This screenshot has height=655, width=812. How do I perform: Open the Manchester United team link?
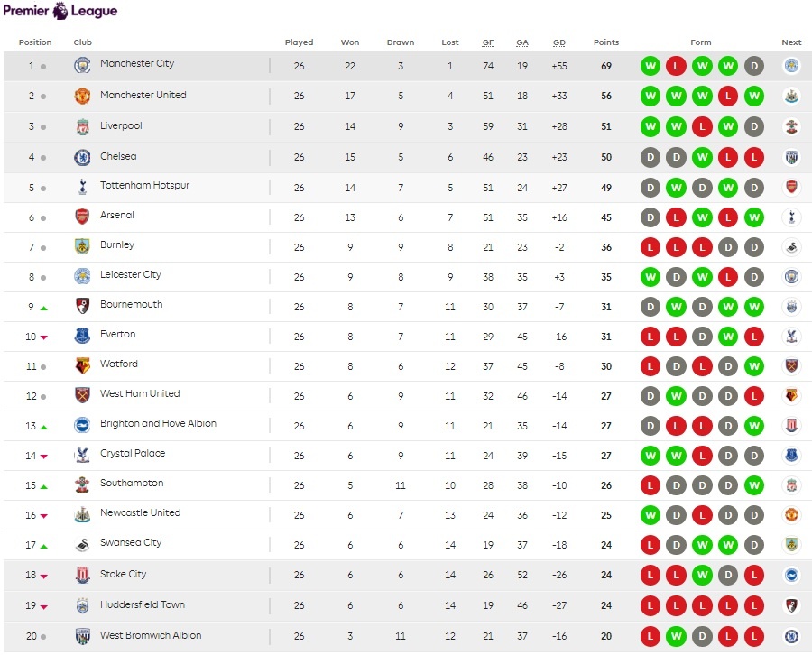tap(143, 96)
